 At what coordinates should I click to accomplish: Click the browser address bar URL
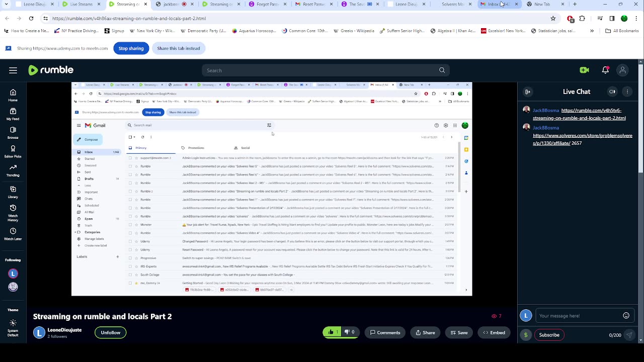click(129, 19)
